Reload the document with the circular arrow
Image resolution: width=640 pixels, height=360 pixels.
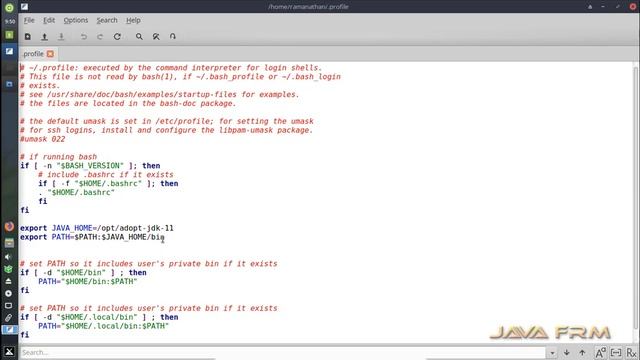click(x=117, y=37)
